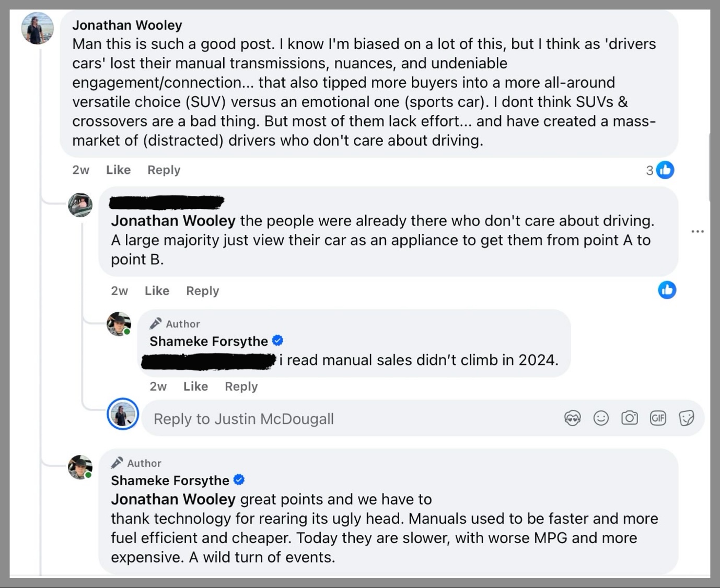Open Jonathan Wooley's profile picture
This screenshot has height=588, width=720.
[37, 28]
